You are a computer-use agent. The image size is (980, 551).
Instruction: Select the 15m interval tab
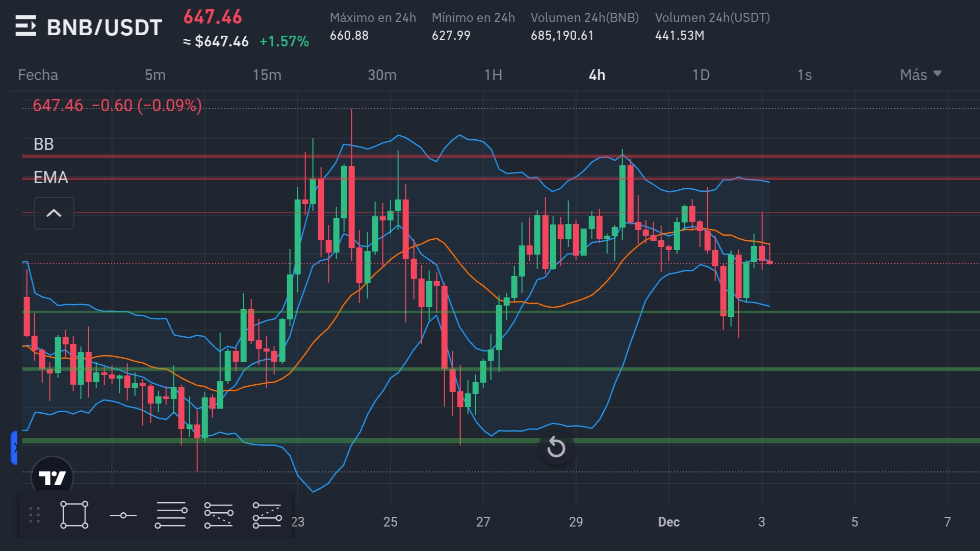coord(267,75)
